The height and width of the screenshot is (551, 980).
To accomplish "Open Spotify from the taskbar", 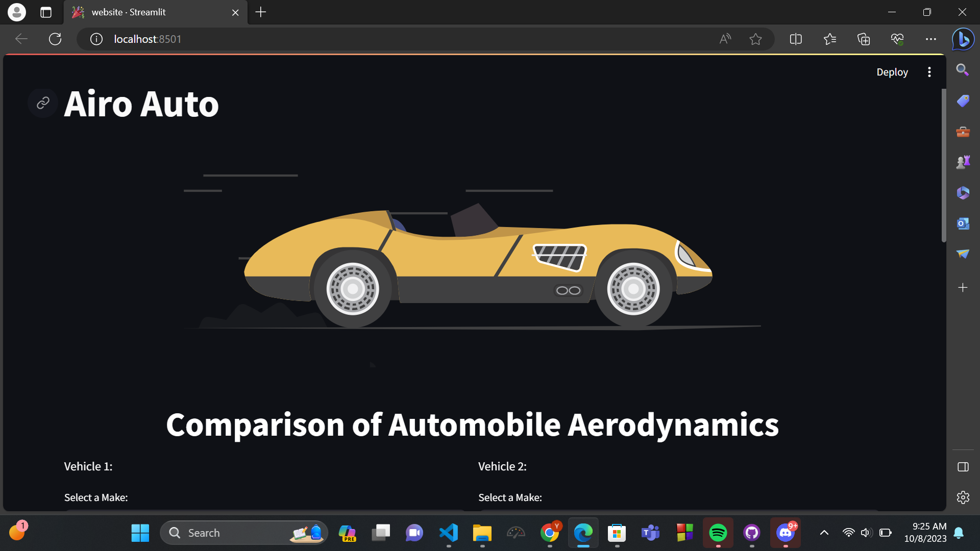I will 718,532.
